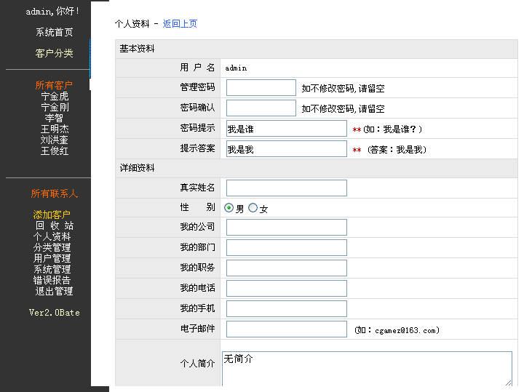Open 客户分类 in the sidebar
The image size is (532, 392).
54,54
